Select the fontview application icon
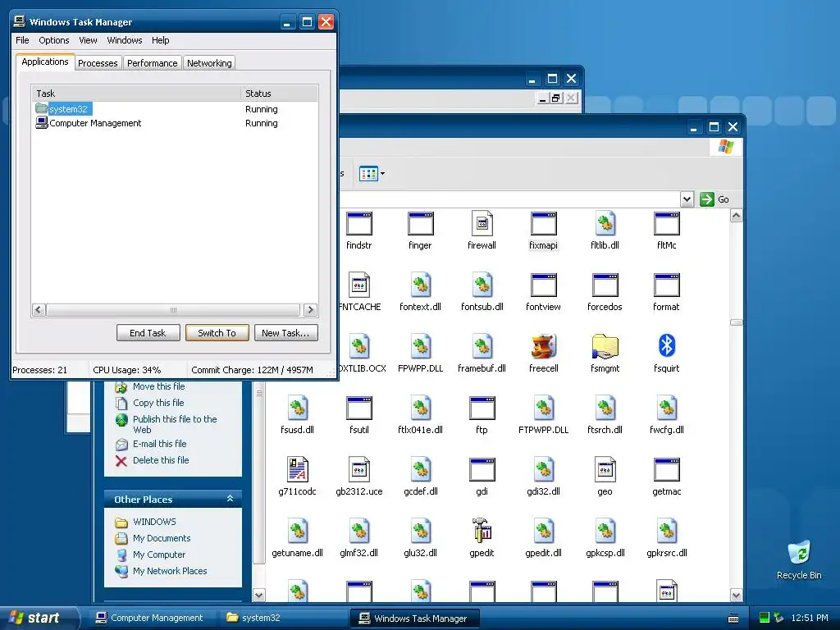 (x=543, y=285)
